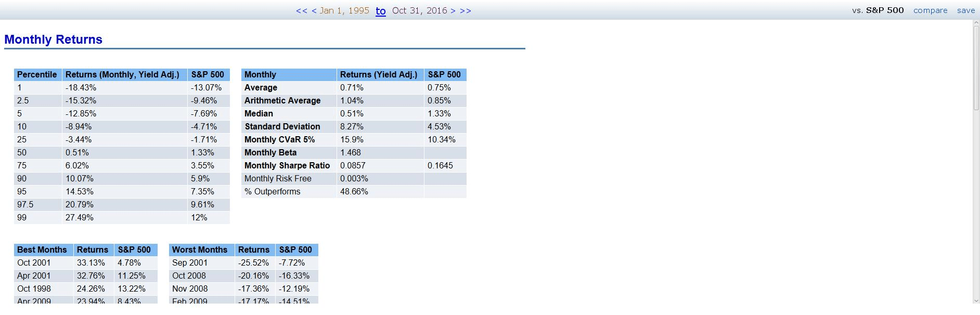Select the S&P 500 benchmark label
Screen dimensions: 980x315
tap(885, 10)
